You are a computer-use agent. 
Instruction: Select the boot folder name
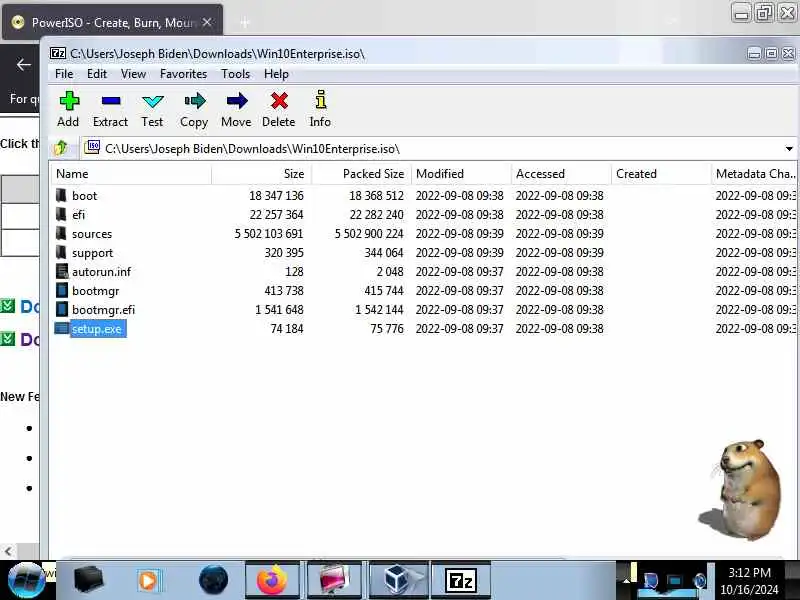84,195
